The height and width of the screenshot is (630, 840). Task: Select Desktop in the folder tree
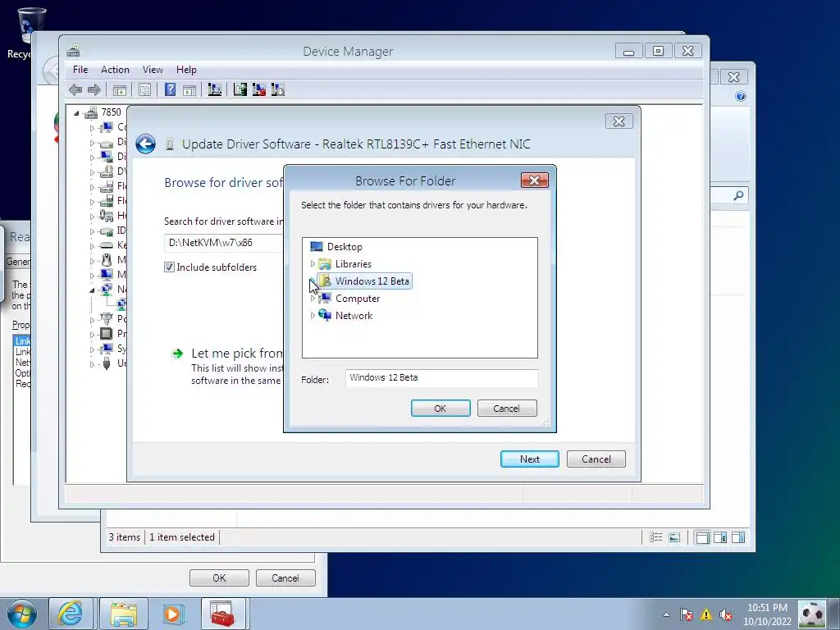tap(345, 246)
